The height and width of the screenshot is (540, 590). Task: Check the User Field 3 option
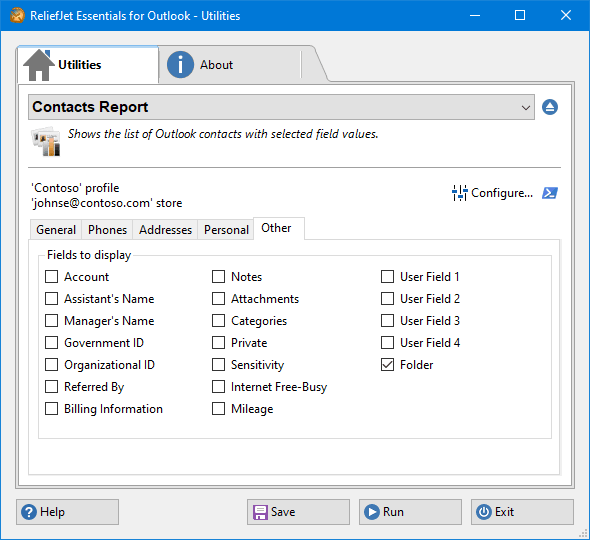pyautogui.click(x=387, y=321)
